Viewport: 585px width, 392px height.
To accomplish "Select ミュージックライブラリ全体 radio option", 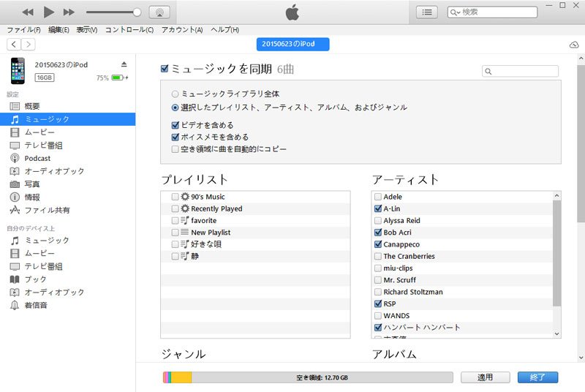I will click(x=175, y=94).
